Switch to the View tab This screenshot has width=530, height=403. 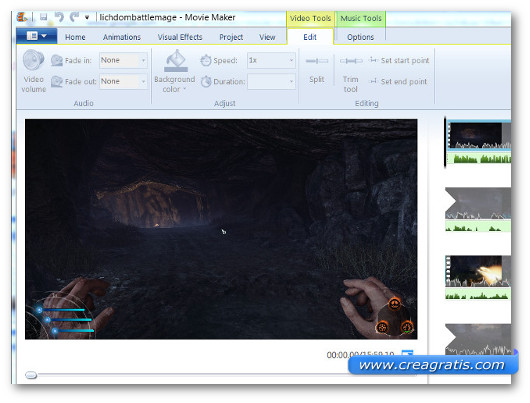pos(267,37)
